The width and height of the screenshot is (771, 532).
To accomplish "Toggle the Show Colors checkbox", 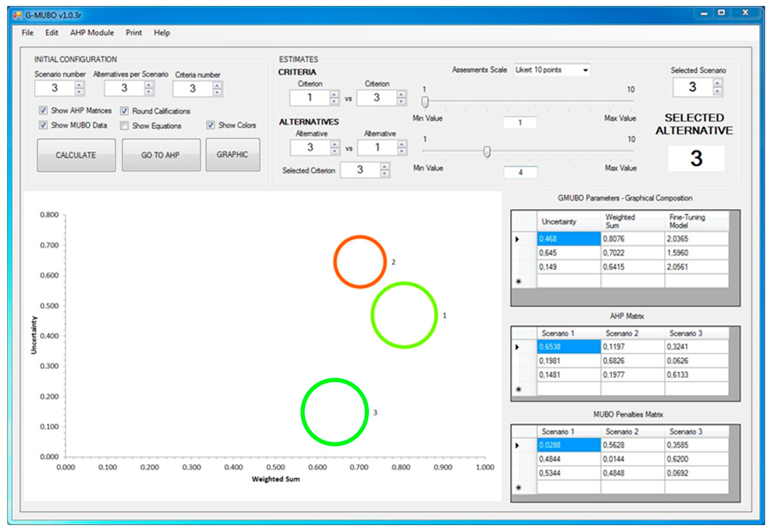I will pos(210,125).
